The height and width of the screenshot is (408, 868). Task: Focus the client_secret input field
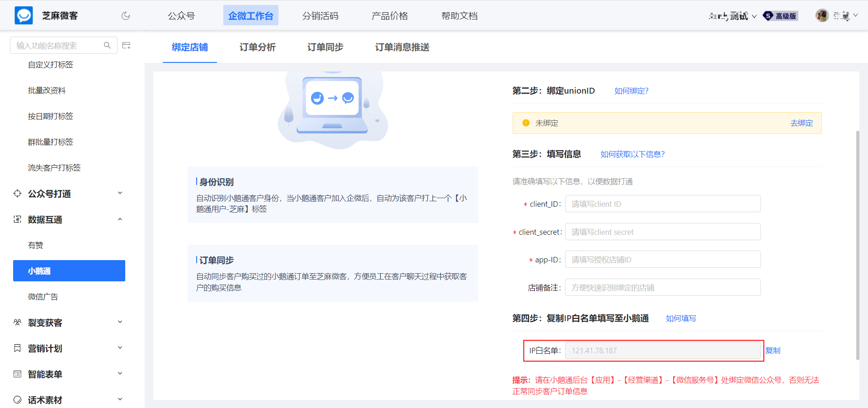click(663, 232)
